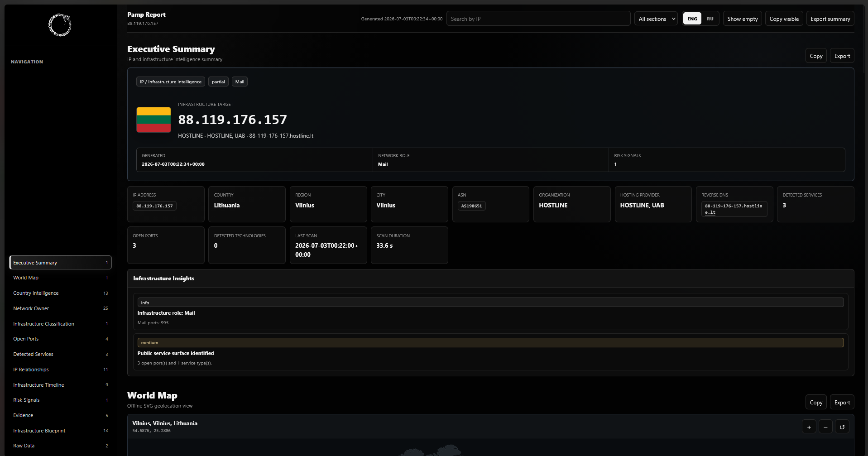The height and width of the screenshot is (456, 868).
Task: Click the Lithuania flag icon
Action: point(153,120)
